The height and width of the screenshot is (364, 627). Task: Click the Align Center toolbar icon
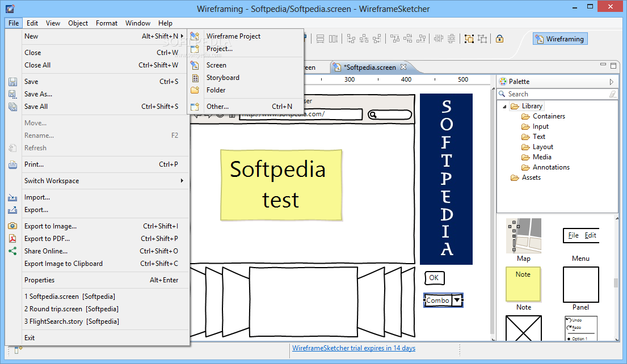364,39
